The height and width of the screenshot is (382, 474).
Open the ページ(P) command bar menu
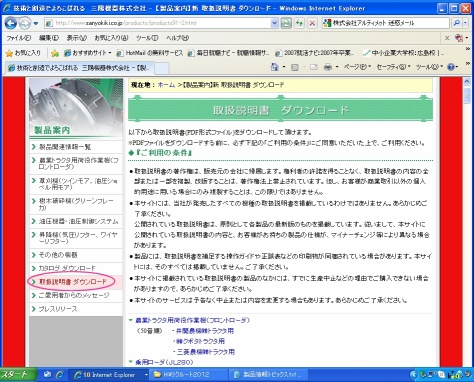tap(357, 67)
